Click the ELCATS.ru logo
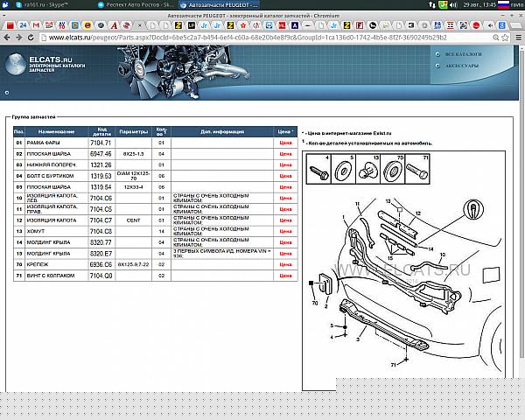Screen dimensions: 525x420 [x=45, y=64]
